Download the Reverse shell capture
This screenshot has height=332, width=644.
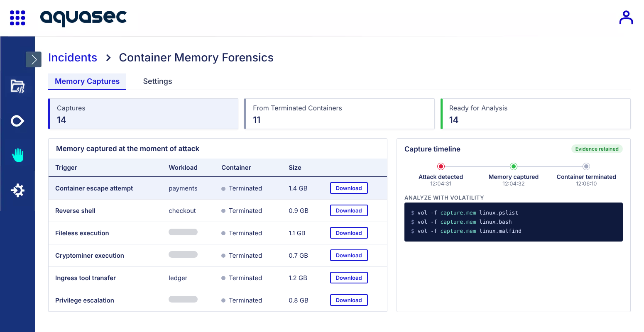point(349,210)
